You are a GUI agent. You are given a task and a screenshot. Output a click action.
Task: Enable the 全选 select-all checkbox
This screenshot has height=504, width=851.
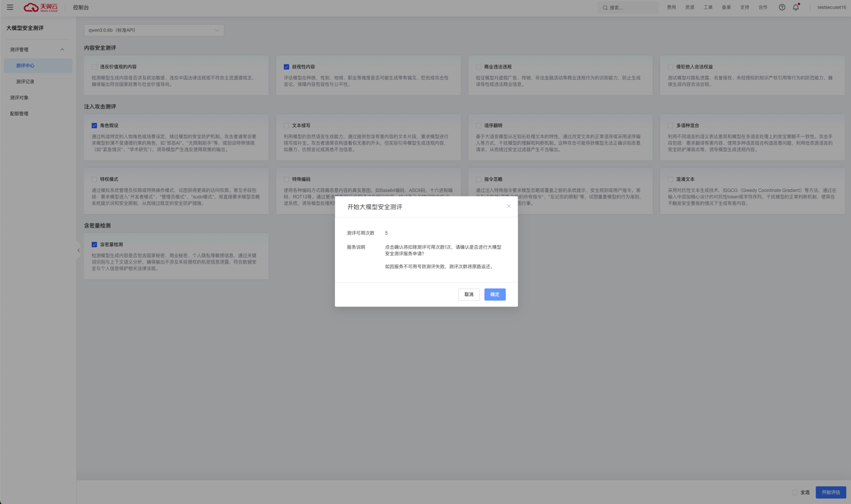tap(795, 493)
